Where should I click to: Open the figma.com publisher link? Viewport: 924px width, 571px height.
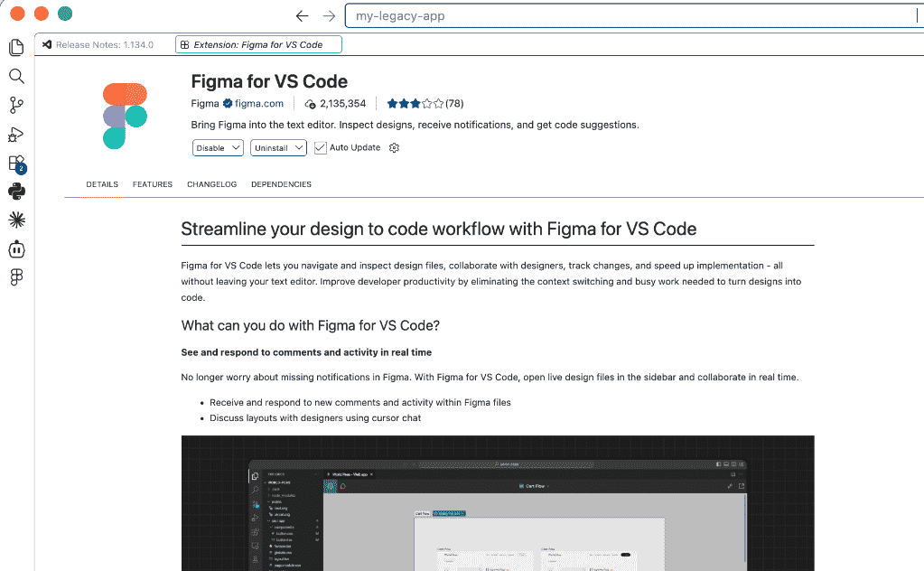pos(259,104)
